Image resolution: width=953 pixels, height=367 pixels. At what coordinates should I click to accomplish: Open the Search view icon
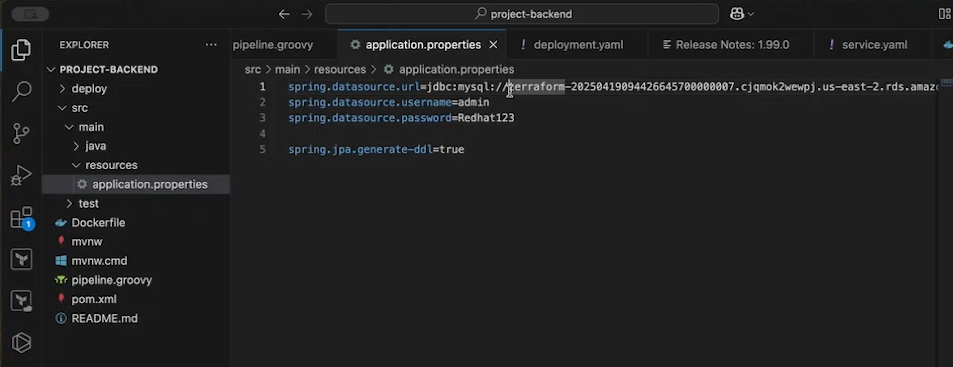coord(21,92)
